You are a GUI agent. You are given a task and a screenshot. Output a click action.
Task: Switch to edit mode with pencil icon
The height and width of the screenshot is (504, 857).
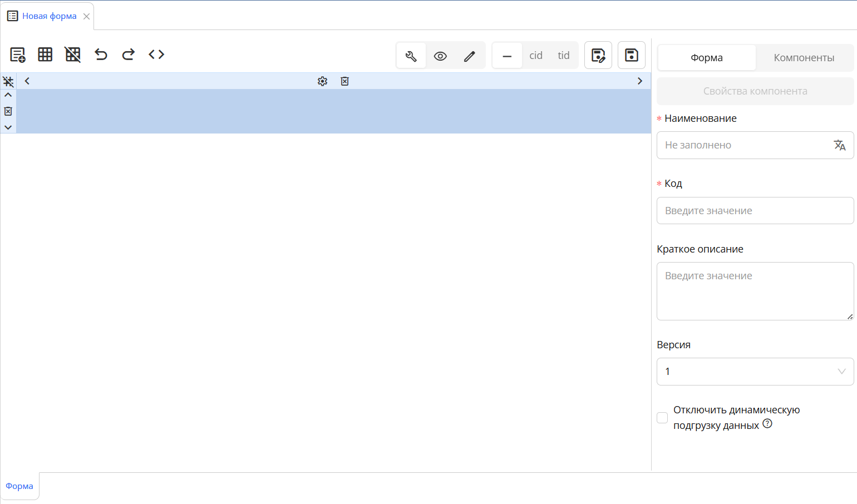click(x=470, y=56)
